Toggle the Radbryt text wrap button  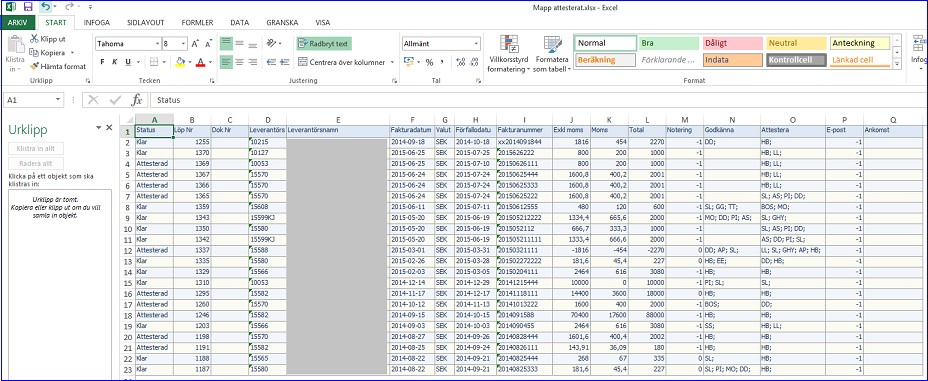pos(324,44)
